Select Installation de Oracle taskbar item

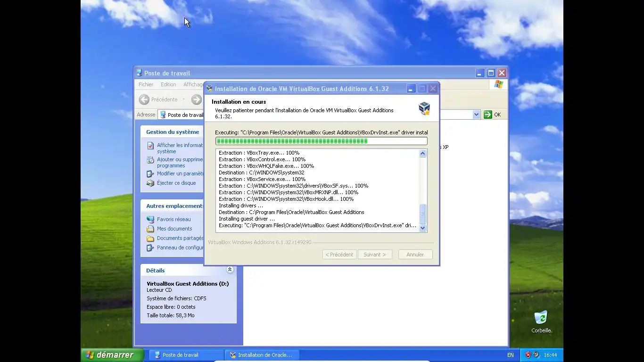tap(261, 355)
